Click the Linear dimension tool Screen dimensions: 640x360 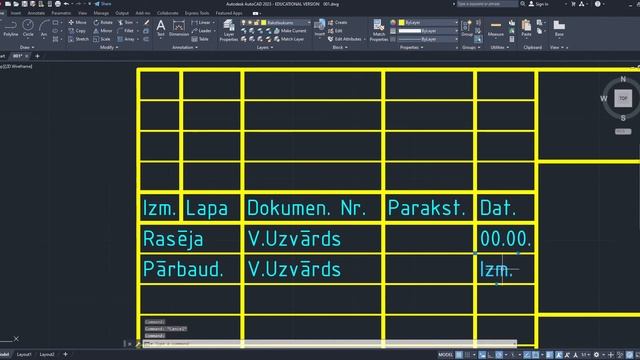(201, 22)
